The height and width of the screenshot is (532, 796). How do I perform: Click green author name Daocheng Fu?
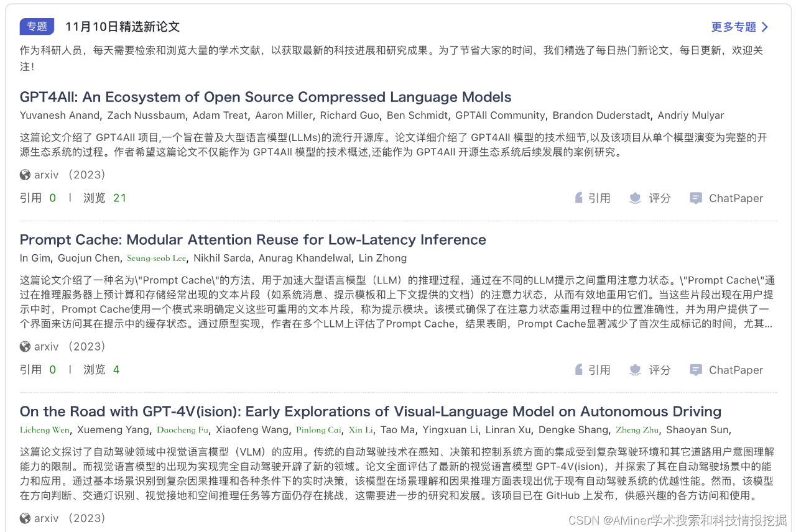pyautogui.click(x=183, y=429)
